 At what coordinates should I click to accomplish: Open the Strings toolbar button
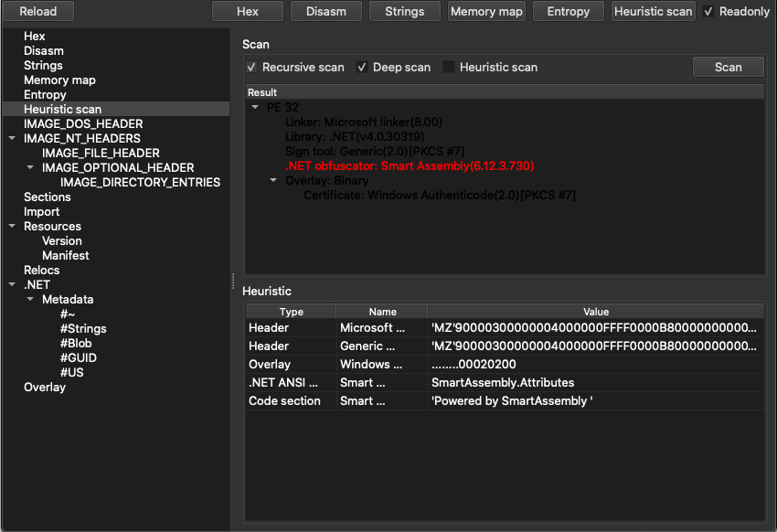404,11
